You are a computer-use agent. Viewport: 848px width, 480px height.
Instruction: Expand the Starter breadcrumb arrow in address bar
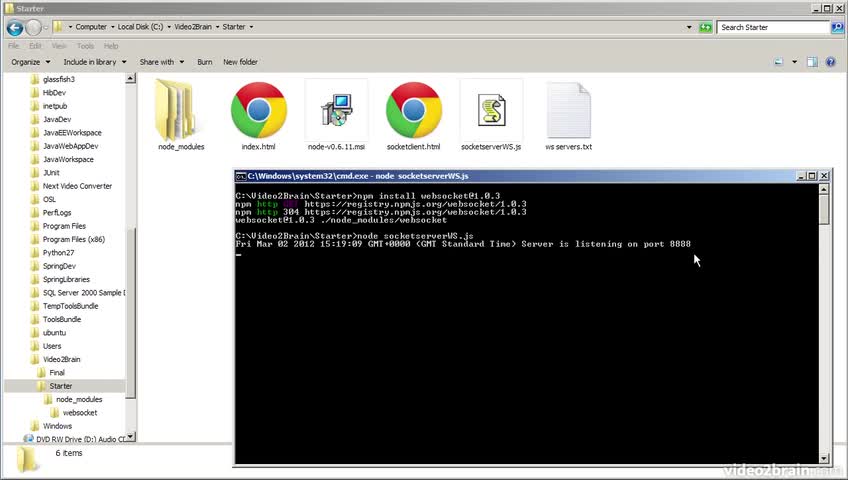pyautogui.click(x=251, y=27)
